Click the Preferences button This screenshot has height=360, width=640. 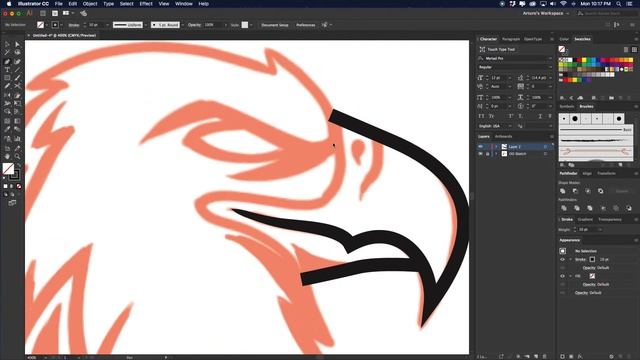[x=305, y=25]
